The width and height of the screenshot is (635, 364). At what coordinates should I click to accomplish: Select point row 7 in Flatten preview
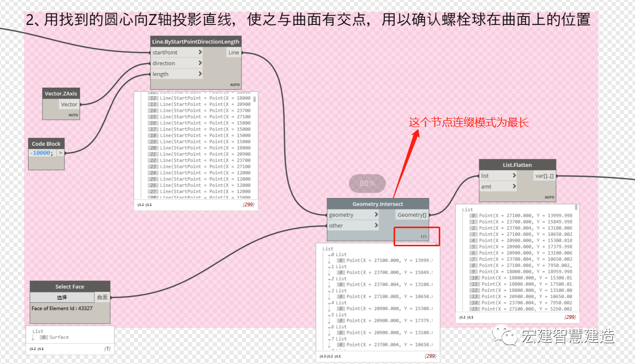click(521, 259)
